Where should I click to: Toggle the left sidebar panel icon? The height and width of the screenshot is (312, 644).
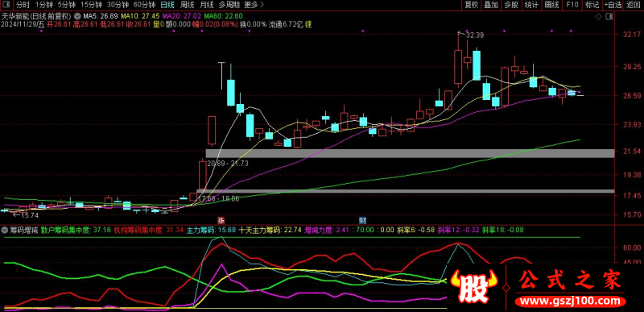pyautogui.click(x=7, y=5)
